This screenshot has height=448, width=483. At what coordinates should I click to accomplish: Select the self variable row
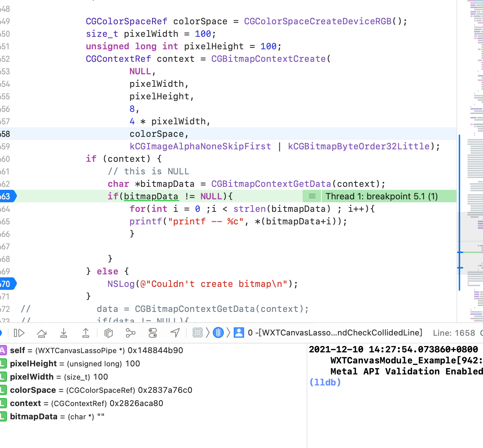pos(153,351)
